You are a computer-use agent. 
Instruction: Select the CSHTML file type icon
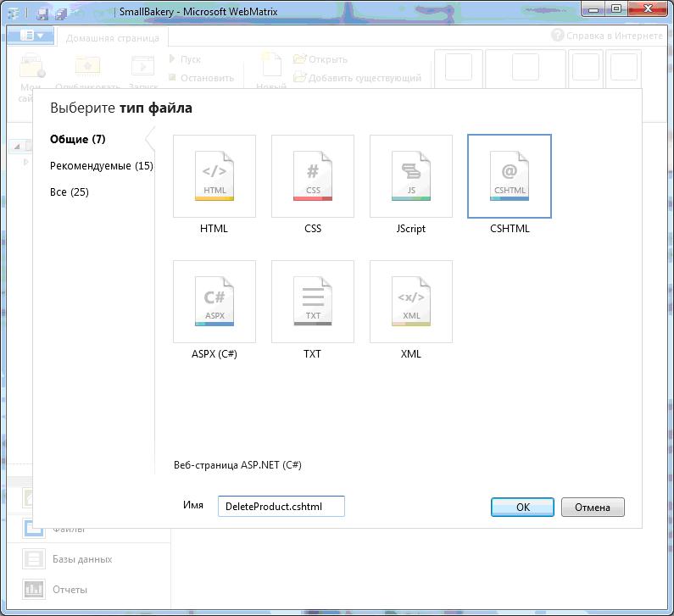tap(510, 176)
